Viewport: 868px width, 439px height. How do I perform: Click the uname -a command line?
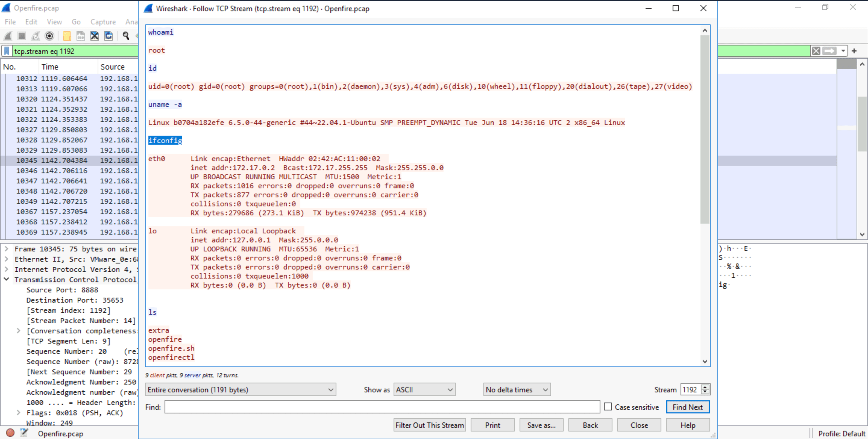point(165,104)
